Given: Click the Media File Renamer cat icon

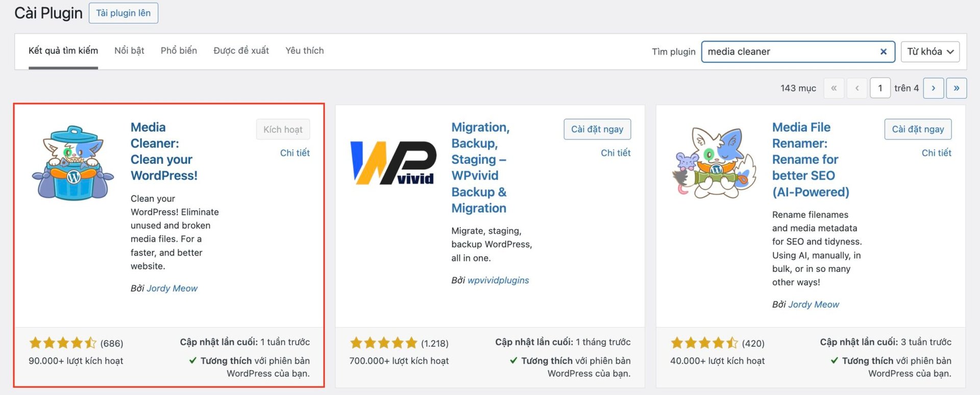Looking at the screenshot, I should click(x=714, y=163).
